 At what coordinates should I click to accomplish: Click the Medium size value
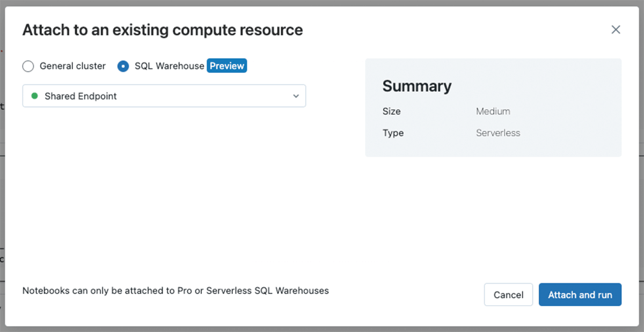click(x=493, y=112)
